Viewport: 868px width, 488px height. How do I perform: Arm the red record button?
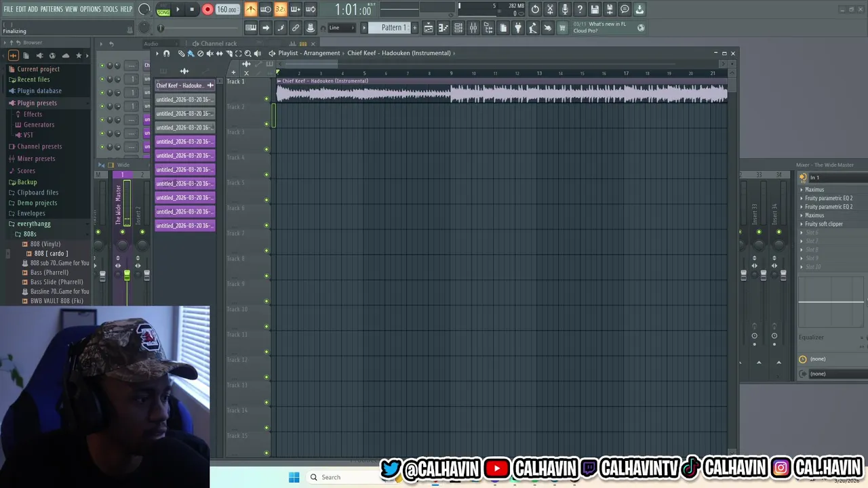coord(208,9)
